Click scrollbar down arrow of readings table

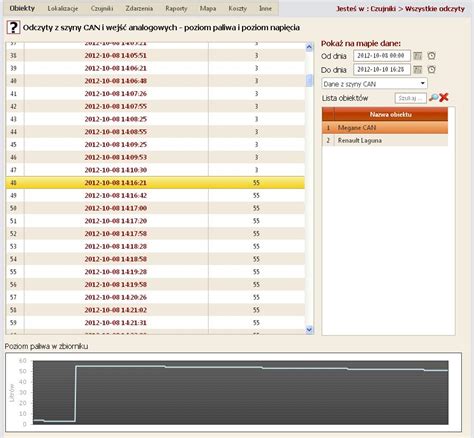click(x=309, y=330)
